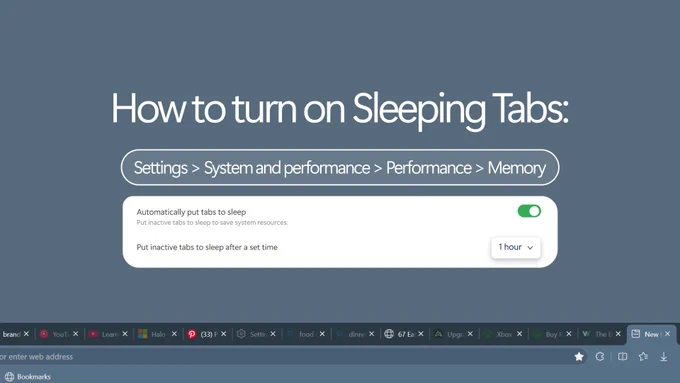This screenshot has height=383, width=680.
Task: Close the Pinterest (33) tab
Action: (224, 334)
